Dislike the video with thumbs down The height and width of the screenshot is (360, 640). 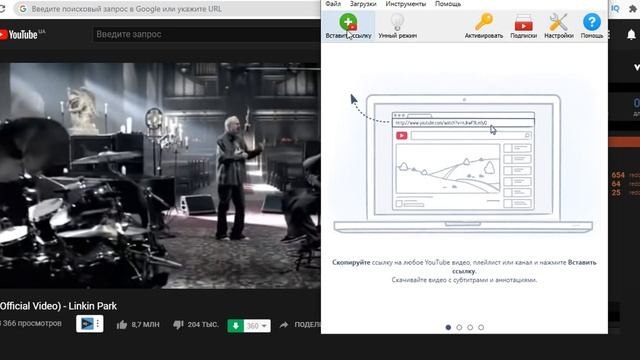[x=196, y=325]
